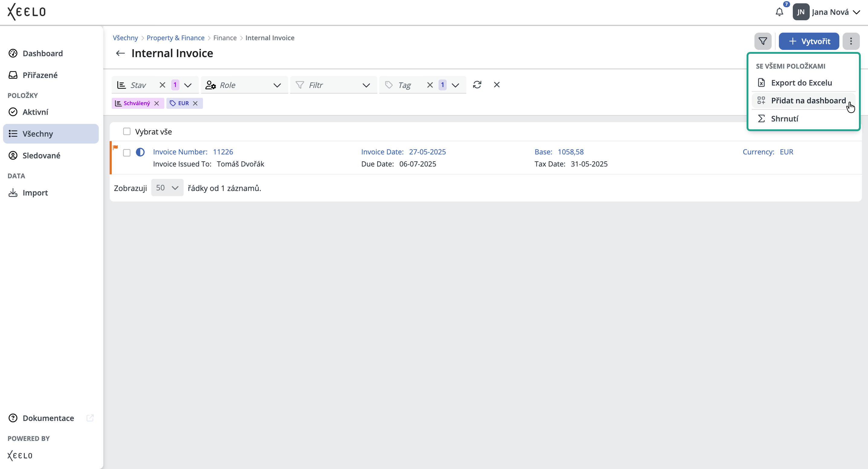
Task: Click the Currency EUR value
Action: tap(786, 152)
